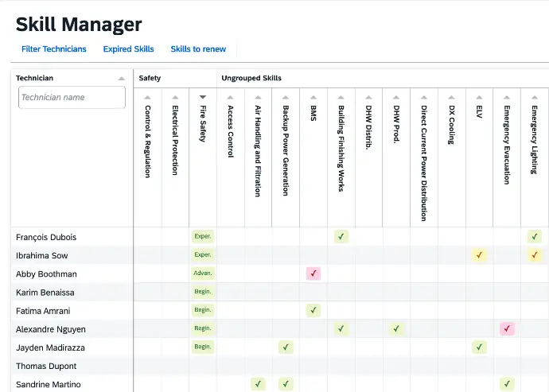The image size is (549, 392).
Task: Toggle François Dubois Building Finishing Works checkmark
Action: coord(341,237)
